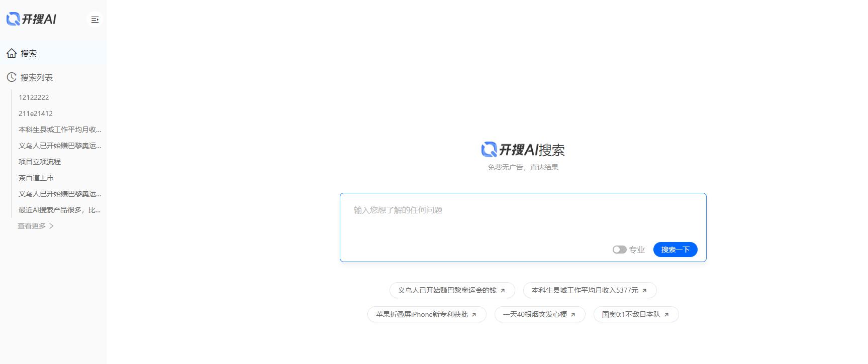Viewport: 868px width, 364px height.
Task: Click the home icon beside 搜索
Action: [x=12, y=53]
